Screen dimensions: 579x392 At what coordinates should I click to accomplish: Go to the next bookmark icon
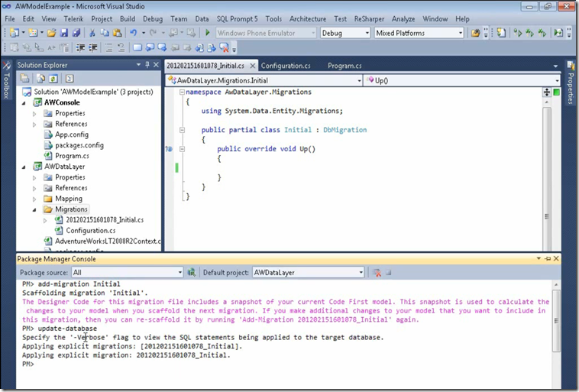coord(162,47)
